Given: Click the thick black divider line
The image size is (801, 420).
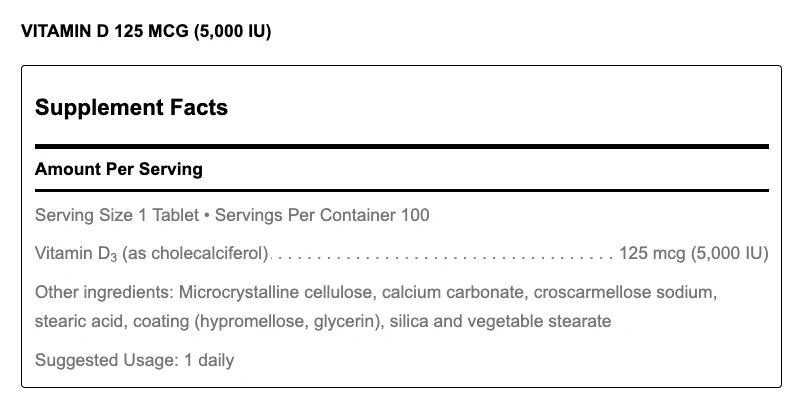Looking at the screenshot, I should [402, 147].
